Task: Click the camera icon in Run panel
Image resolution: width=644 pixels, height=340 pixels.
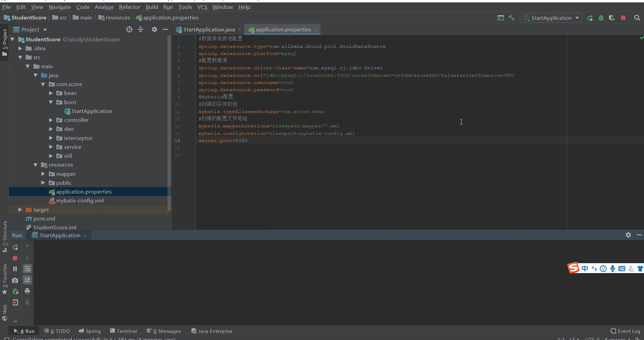Action: tap(15, 280)
